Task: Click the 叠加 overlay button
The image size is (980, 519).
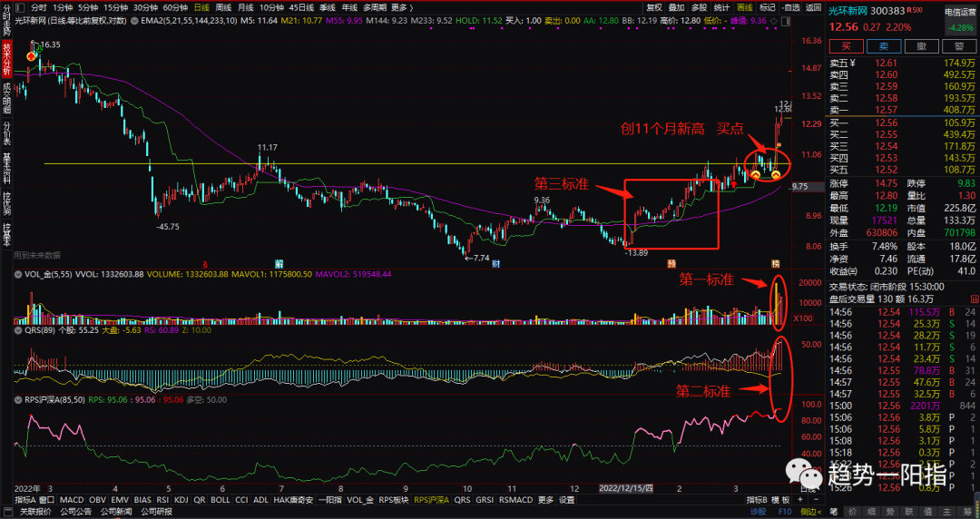Action: [676, 8]
